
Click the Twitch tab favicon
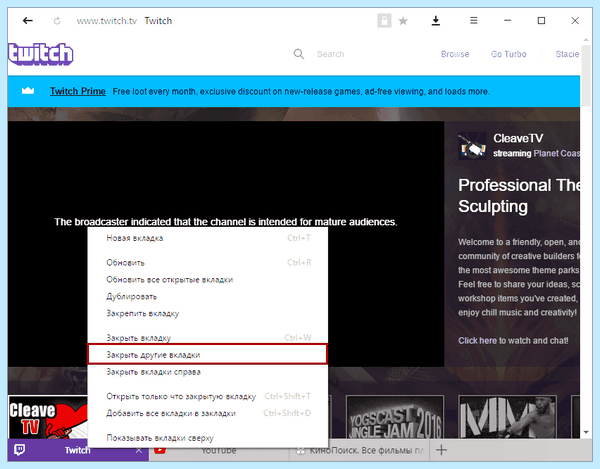[x=20, y=450]
